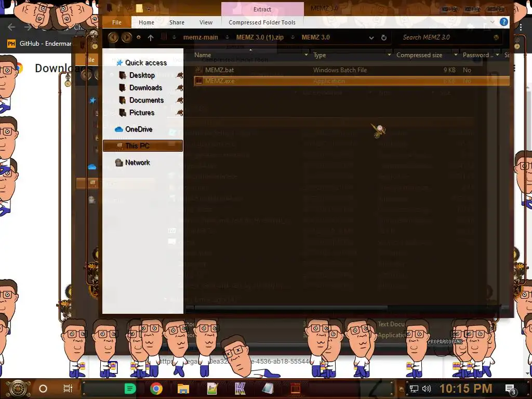Click the horizontal scrollbar in file list
This screenshot has width=532, height=399.
point(291,308)
